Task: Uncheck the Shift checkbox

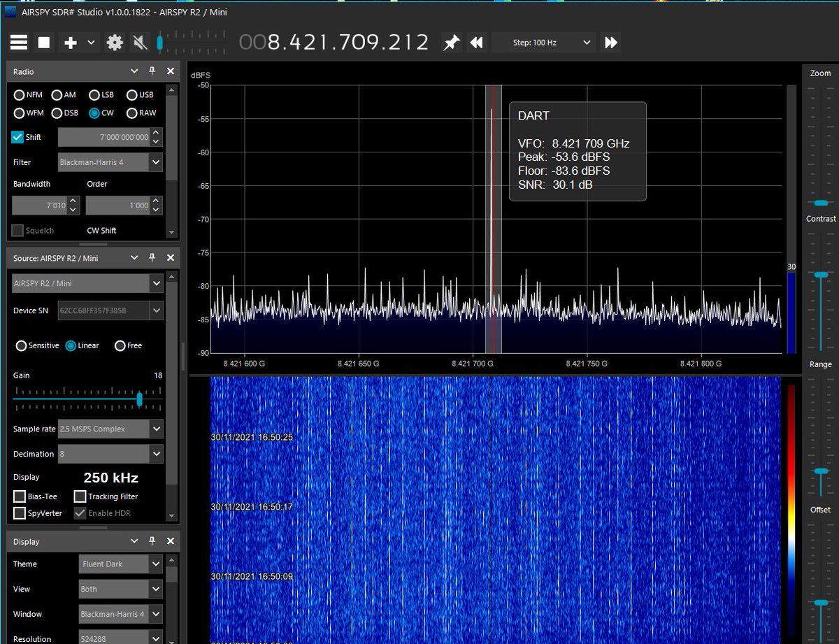Action: click(17, 137)
